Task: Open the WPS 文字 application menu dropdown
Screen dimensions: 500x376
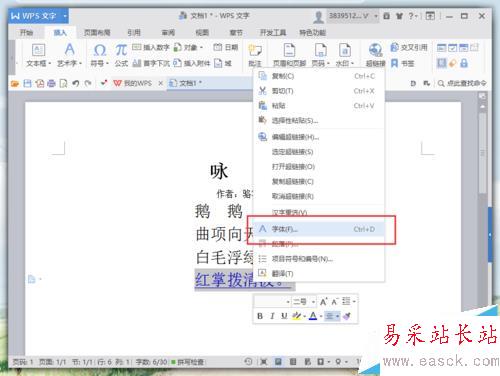Action: 65,16
